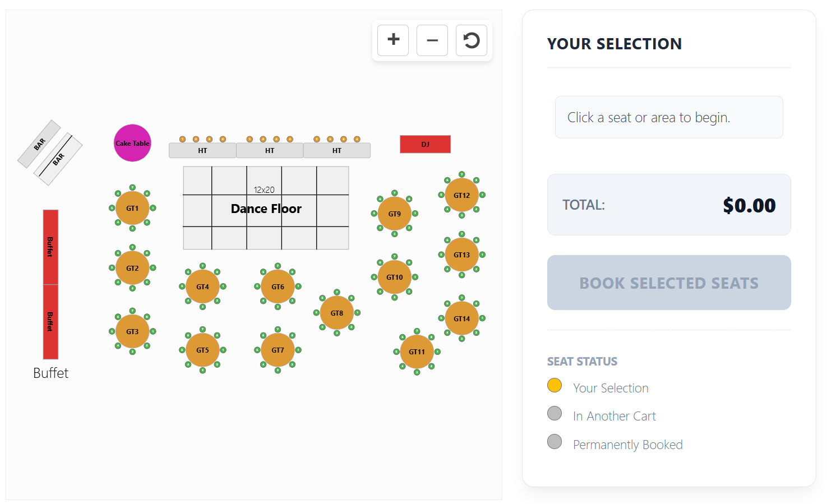
Task: Click the Book Selected Seats button
Action: pyautogui.click(x=669, y=283)
